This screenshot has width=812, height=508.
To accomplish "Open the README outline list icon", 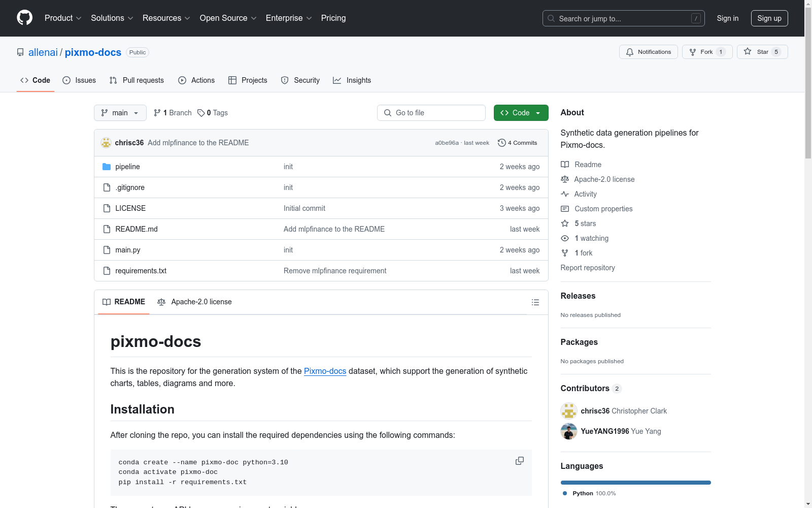I will [535, 302].
